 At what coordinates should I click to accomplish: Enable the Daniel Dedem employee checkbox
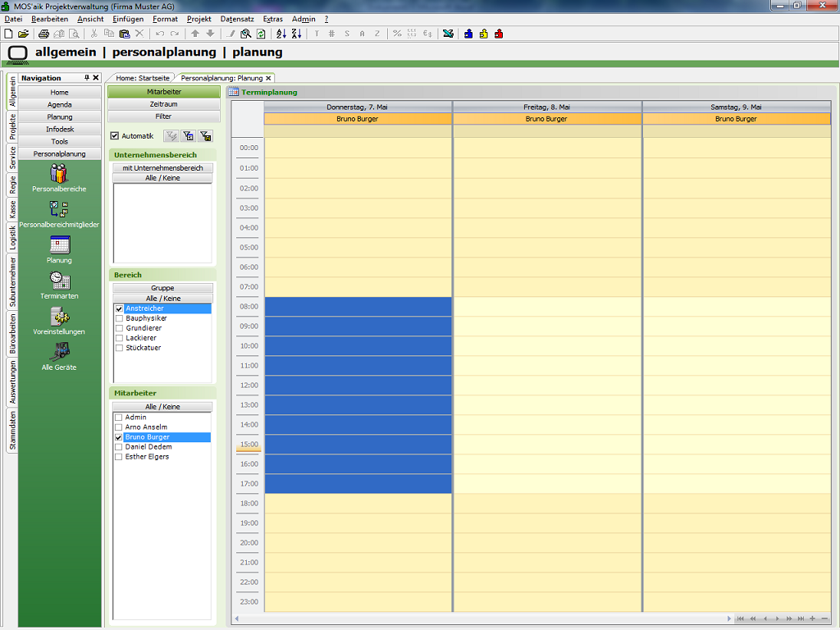point(119,447)
